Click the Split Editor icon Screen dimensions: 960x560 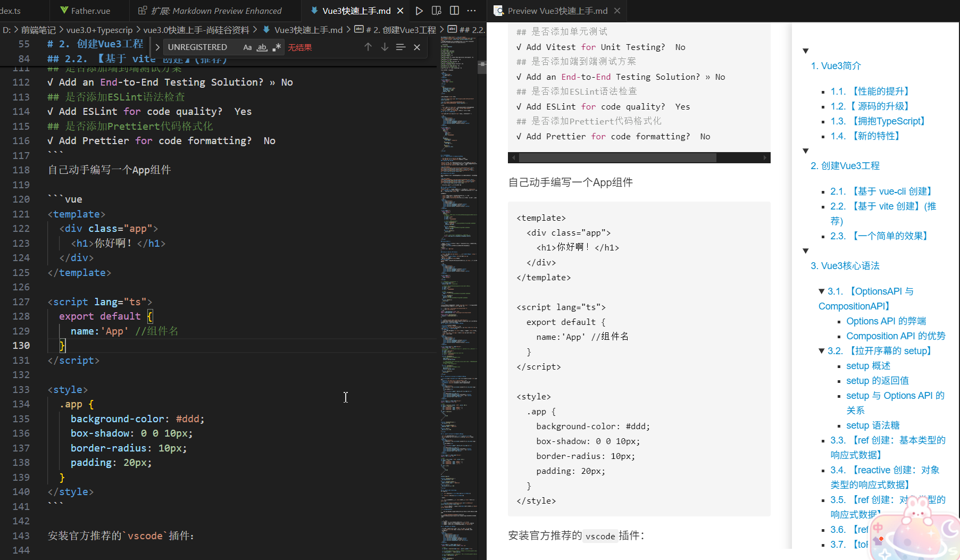[x=455, y=11]
